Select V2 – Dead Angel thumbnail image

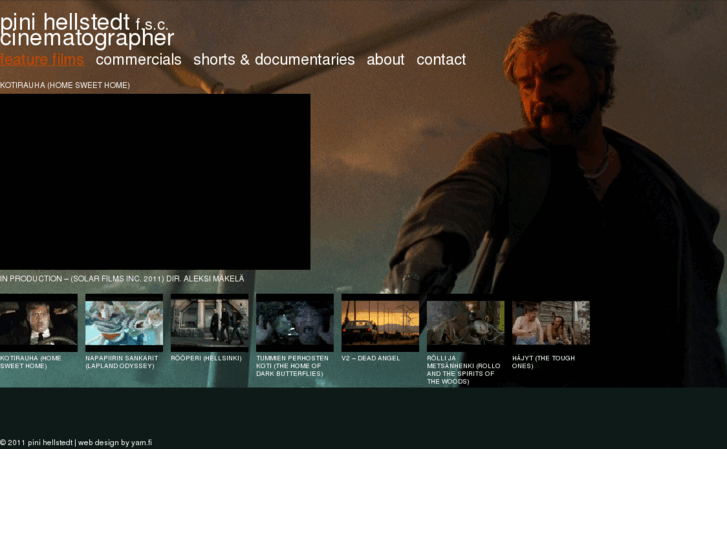click(380, 323)
